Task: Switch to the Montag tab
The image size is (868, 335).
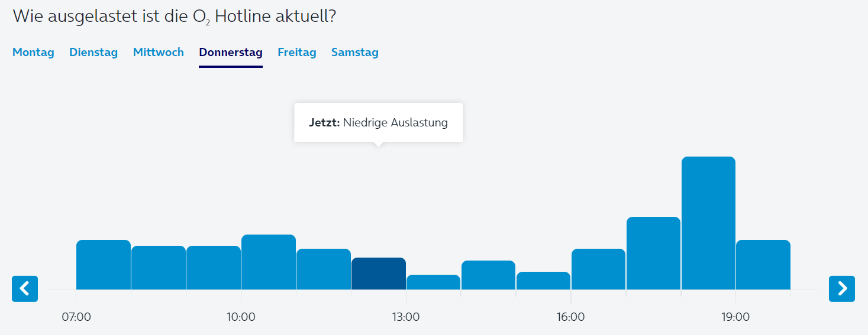Action: click(x=33, y=53)
